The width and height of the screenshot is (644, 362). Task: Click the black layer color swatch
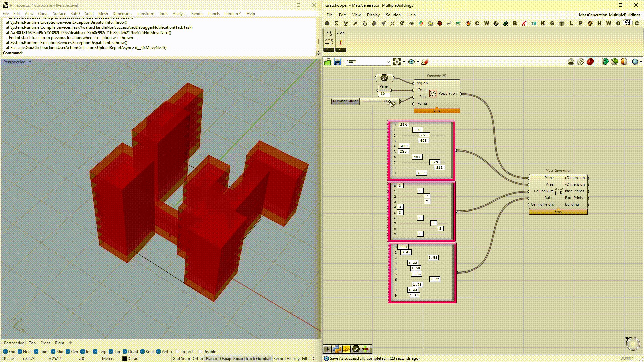125,359
